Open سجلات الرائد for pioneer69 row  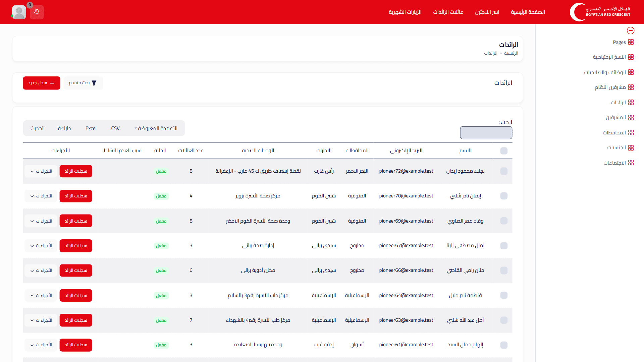pyautogui.click(x=76, y=221)
